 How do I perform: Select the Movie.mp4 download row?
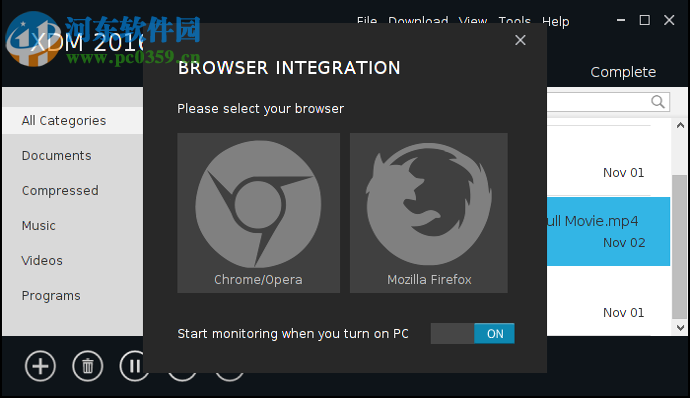pyautogui.click(x=608, y=231)
